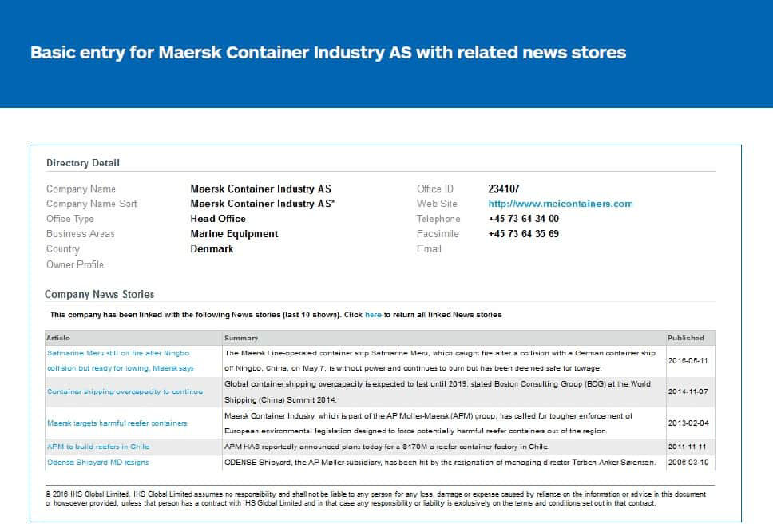Screen dimensions: 773x532
Task: Click the Office ID value 234107
Action: [x=503, y=189]
